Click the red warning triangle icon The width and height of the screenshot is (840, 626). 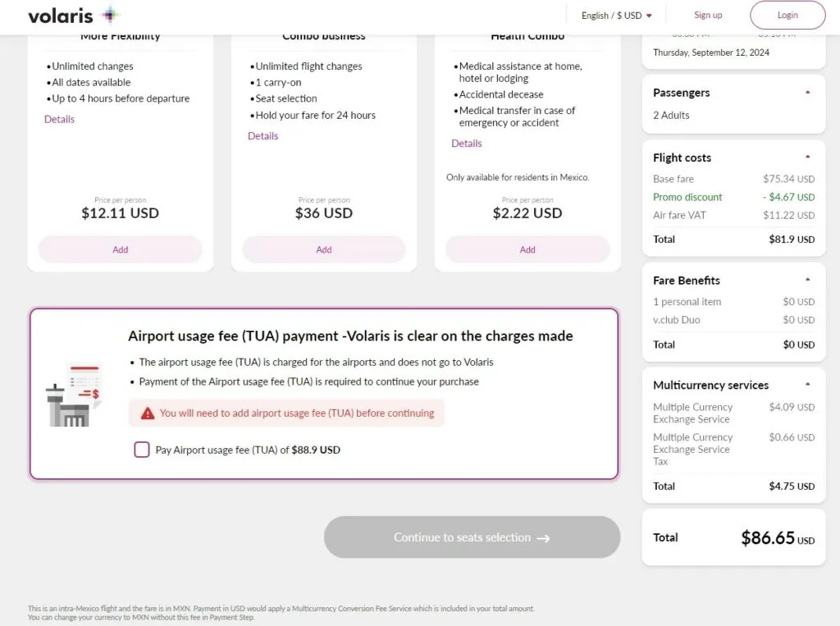coord(148,414)
